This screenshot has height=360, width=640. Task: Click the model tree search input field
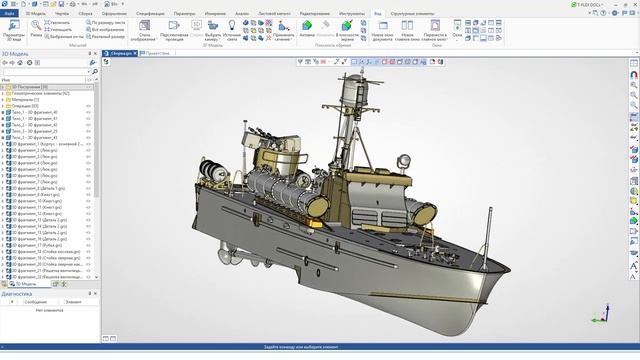pos(46,71)
